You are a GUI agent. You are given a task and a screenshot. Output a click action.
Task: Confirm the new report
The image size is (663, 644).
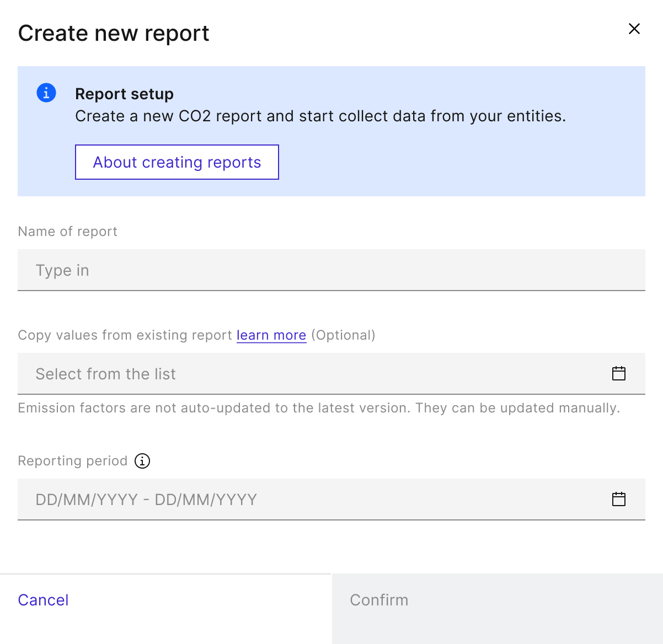coord(498,609)
